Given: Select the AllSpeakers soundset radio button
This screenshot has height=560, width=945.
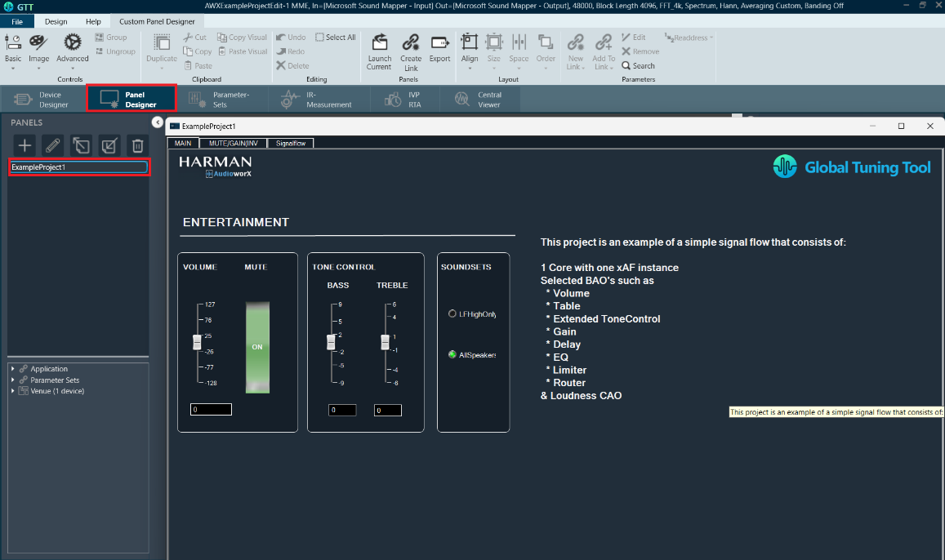Looking at the screenshot, I should (x=452, y=354).
